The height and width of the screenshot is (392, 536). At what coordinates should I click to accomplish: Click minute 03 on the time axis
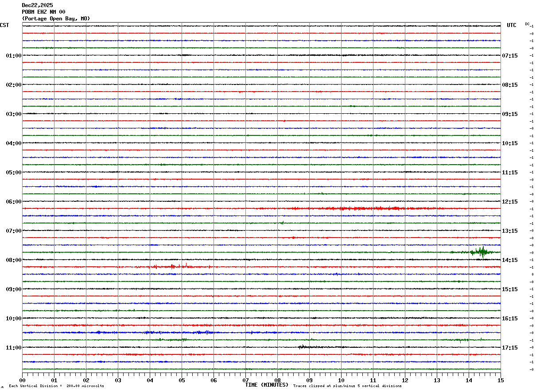118,380
